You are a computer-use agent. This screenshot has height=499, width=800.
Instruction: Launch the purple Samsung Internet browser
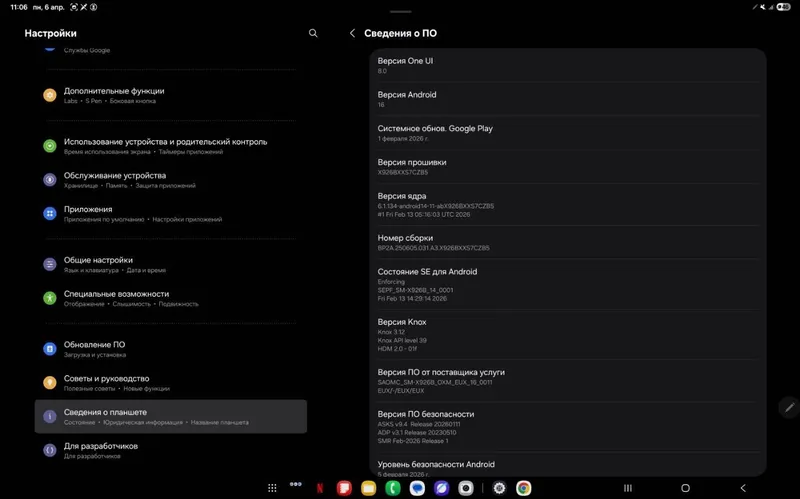click(441, 488)
